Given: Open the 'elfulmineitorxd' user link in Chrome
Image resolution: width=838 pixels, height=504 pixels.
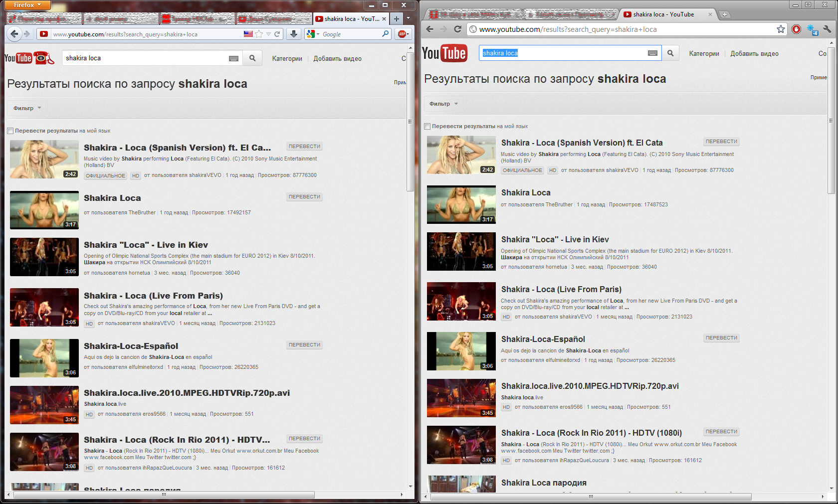Looking at the screenshot, I should coord(563,360).
